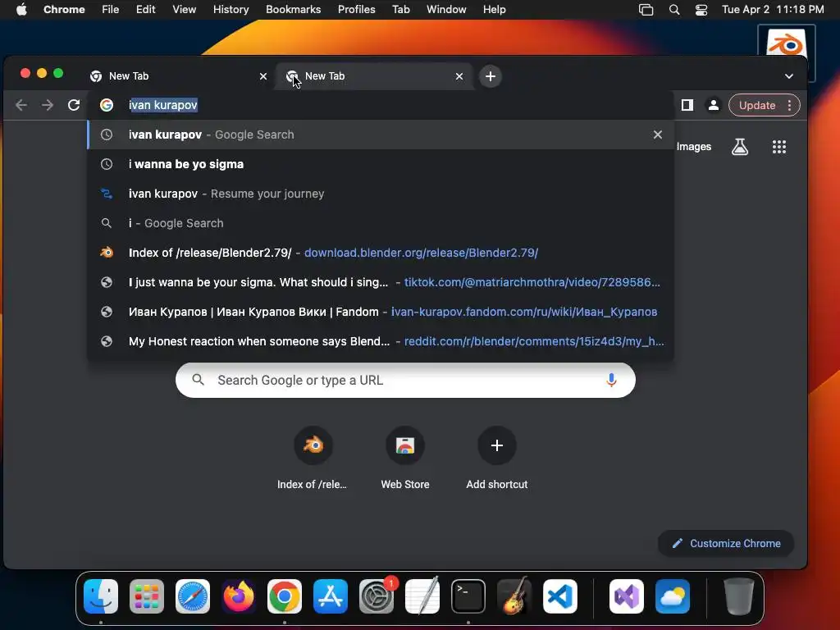Viewport: 840px width, 630px height.
Task: Open the Google apps grid icon
Action: [779, 146]
